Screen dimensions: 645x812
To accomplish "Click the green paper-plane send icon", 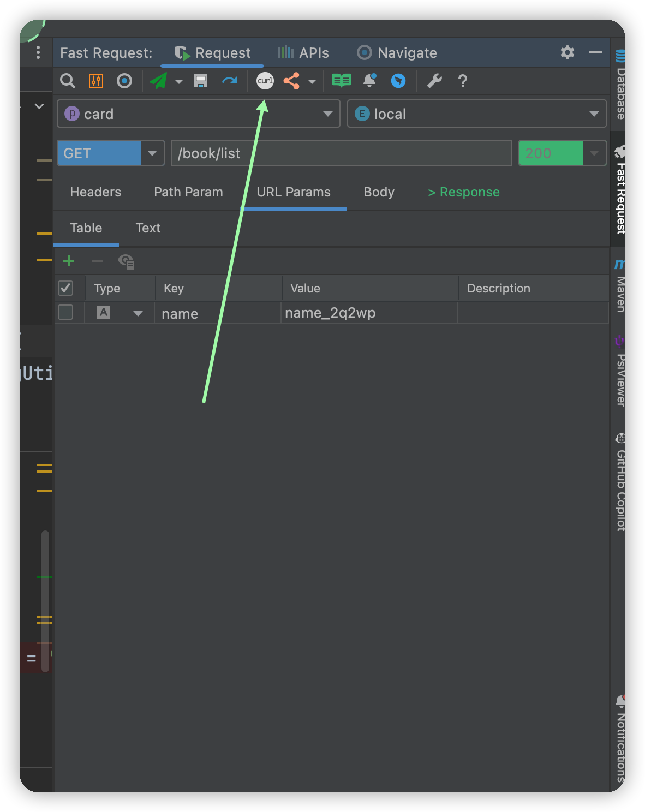I will click(158, 81).
